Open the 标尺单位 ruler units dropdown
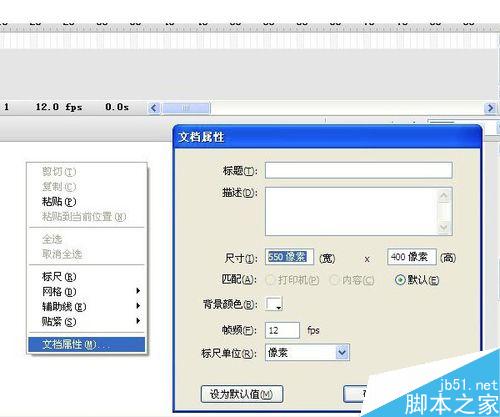 307,353
